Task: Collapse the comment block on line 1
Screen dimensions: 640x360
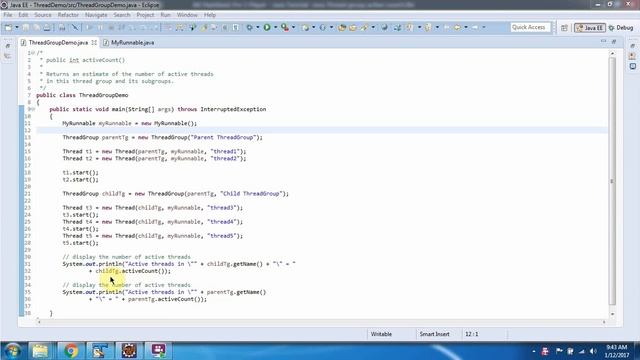Action: 34,53
